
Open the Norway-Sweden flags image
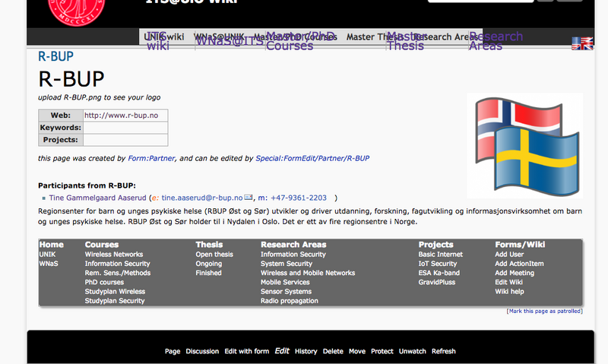pyautogui.click(x=525, y=146)
